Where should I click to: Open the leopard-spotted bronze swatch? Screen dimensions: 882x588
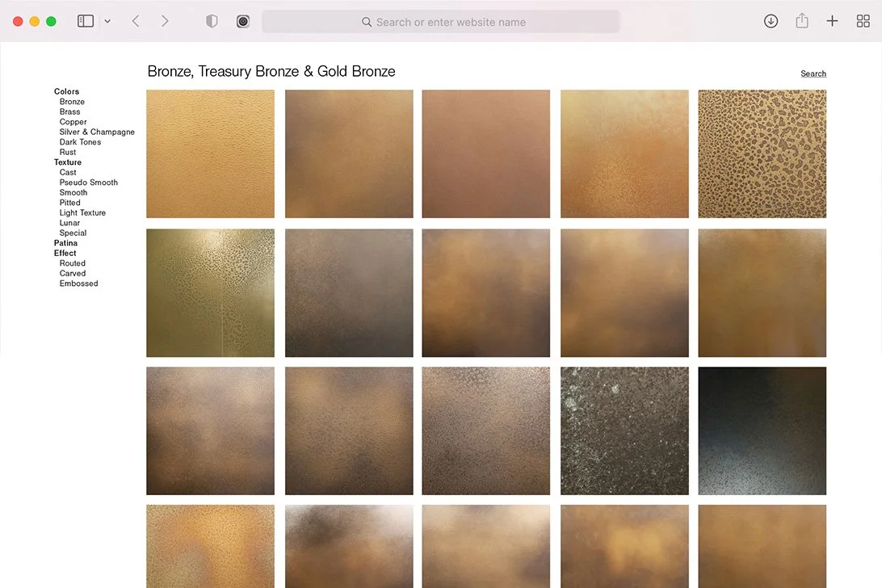tap(762, 153)
